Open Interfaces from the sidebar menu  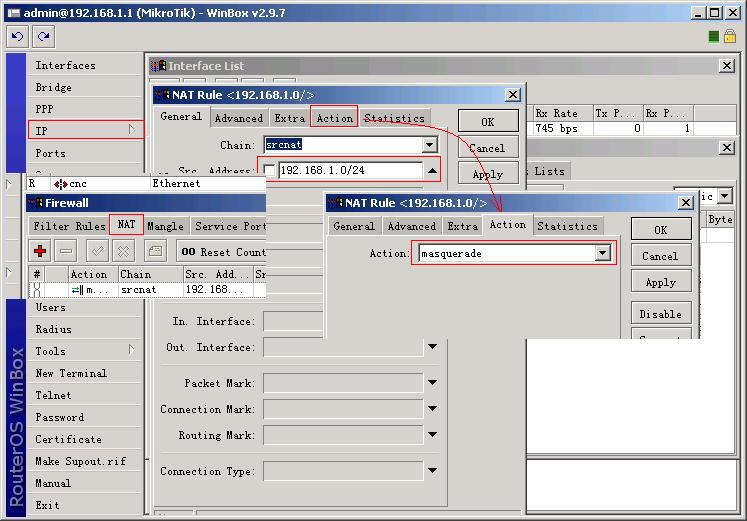[x=85, y=65]
